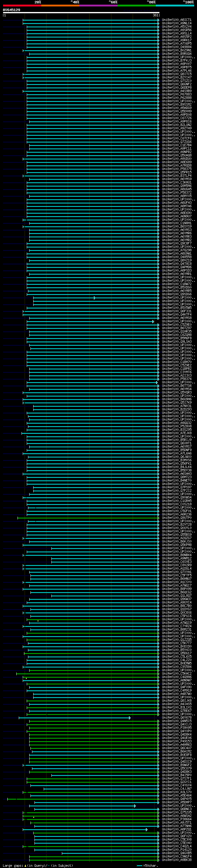Select the UniRef100_P67883 label
This screenshot has height=868, width=197.
pos(177,94)
